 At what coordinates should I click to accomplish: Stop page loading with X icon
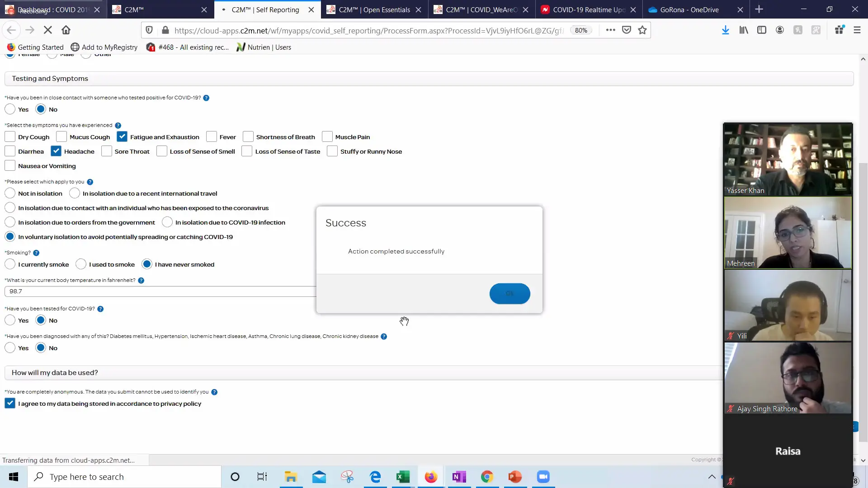tap(47, 30)
